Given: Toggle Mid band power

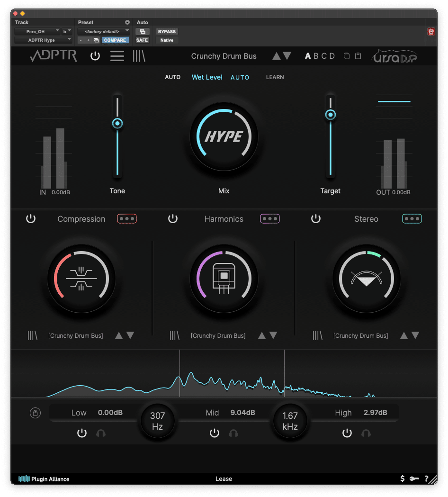Looking at the screenshot, I should coord(215,433).
